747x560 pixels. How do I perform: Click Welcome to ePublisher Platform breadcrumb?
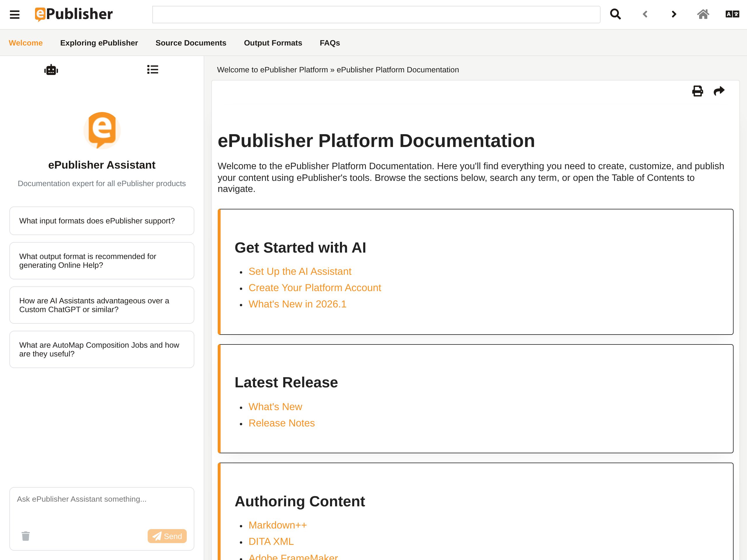point(272,70)
